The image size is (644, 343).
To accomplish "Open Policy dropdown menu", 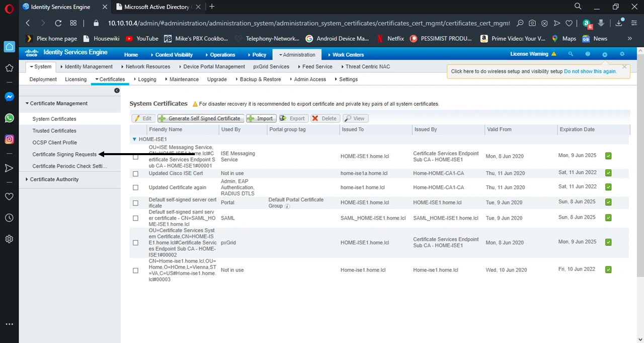I will (257, 54).
